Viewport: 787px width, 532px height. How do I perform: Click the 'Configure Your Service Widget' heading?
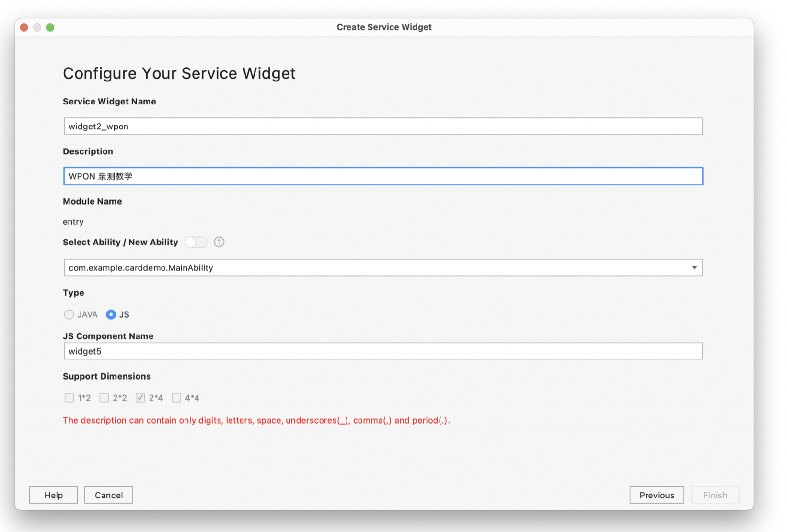pyautogui.click(x=179, y=73)
